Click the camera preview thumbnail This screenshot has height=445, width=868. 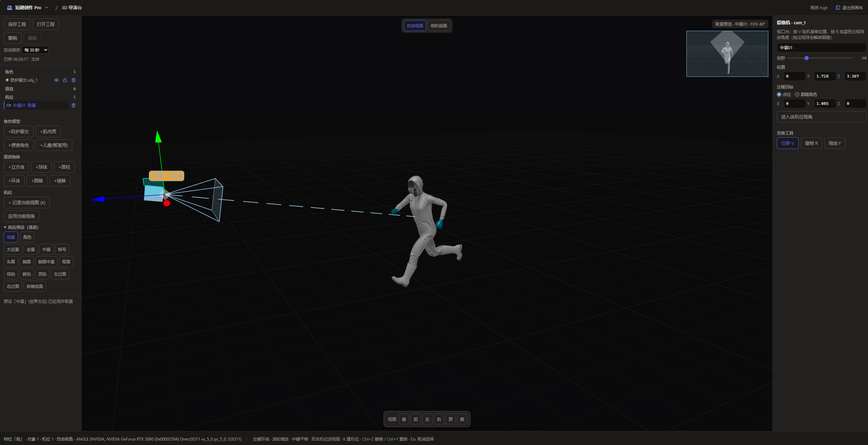point(727,54)
